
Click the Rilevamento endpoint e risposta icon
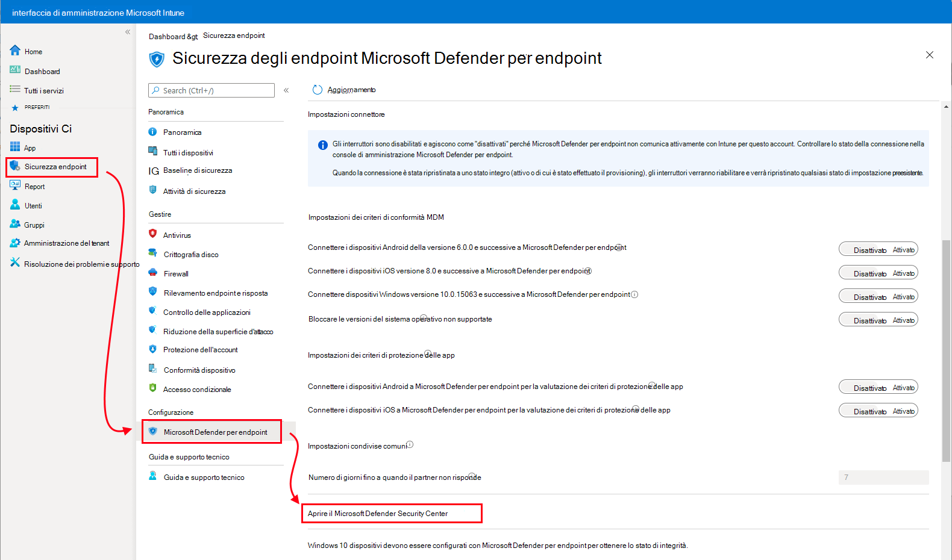153,291
